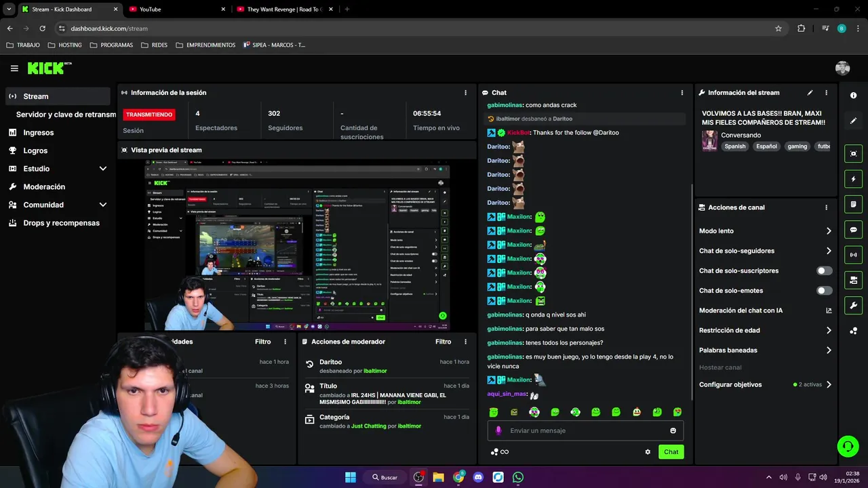Open Filtro in Acciones de moderador panel
This screenshot has height=488, width=868.
443,342
